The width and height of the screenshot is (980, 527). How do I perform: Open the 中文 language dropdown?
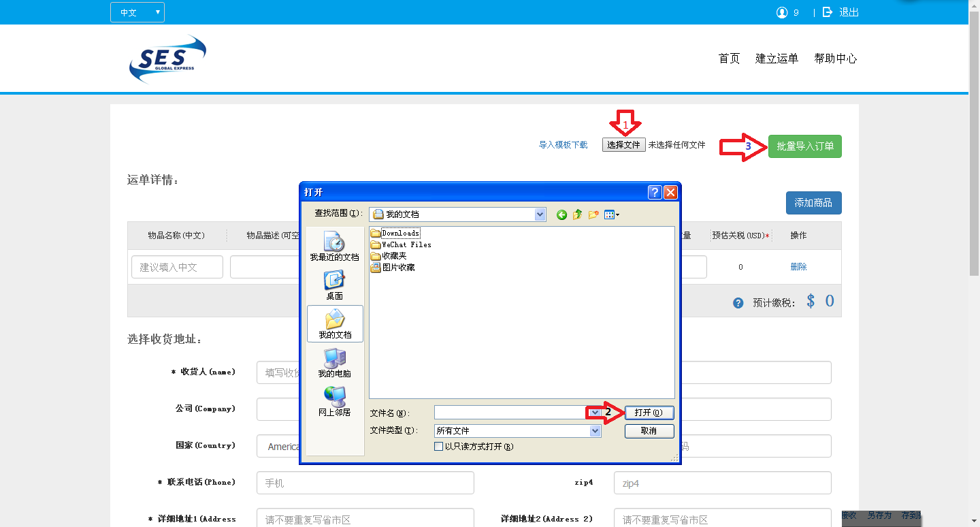click(x=137, y=12)
